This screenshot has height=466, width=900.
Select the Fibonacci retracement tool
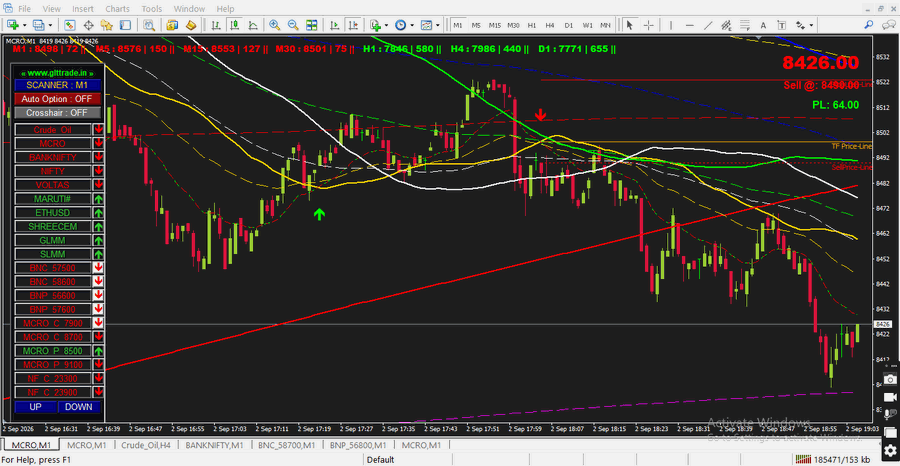point(745,25)
